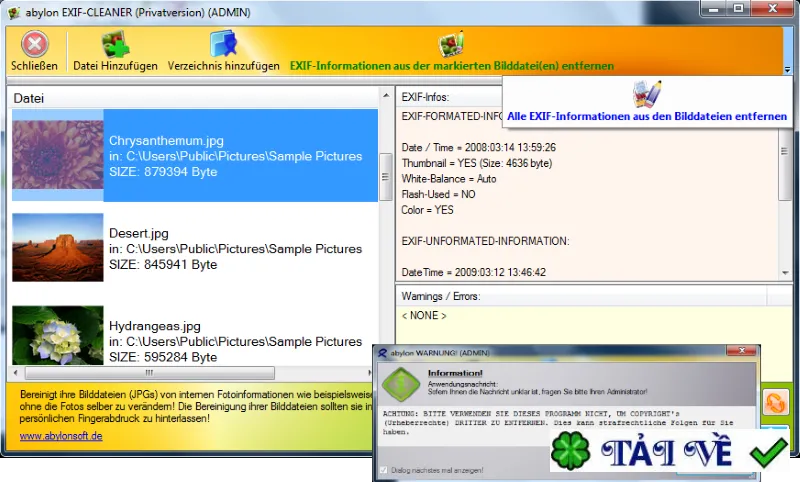Click the file list up scroll arrow
The image size is (800, 482).
pyautogui.click(x=386, y=95)
